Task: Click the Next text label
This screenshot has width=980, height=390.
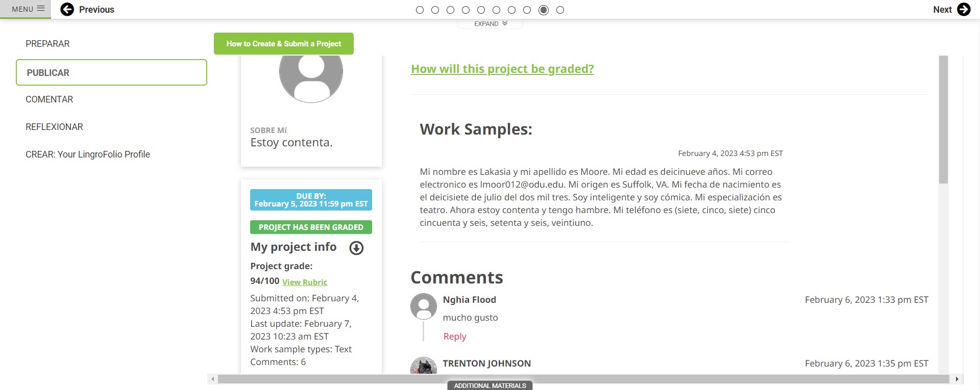Action: 942,10
